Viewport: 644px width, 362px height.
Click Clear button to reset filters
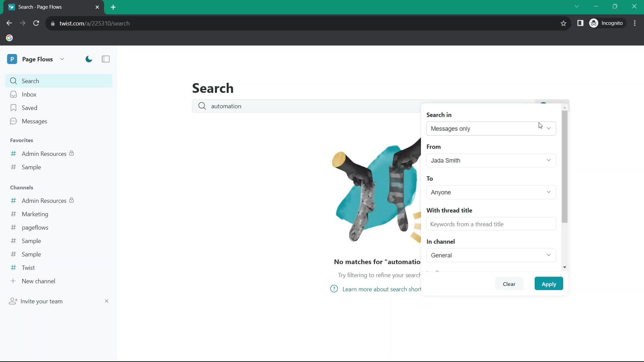(x=509, y=284)
